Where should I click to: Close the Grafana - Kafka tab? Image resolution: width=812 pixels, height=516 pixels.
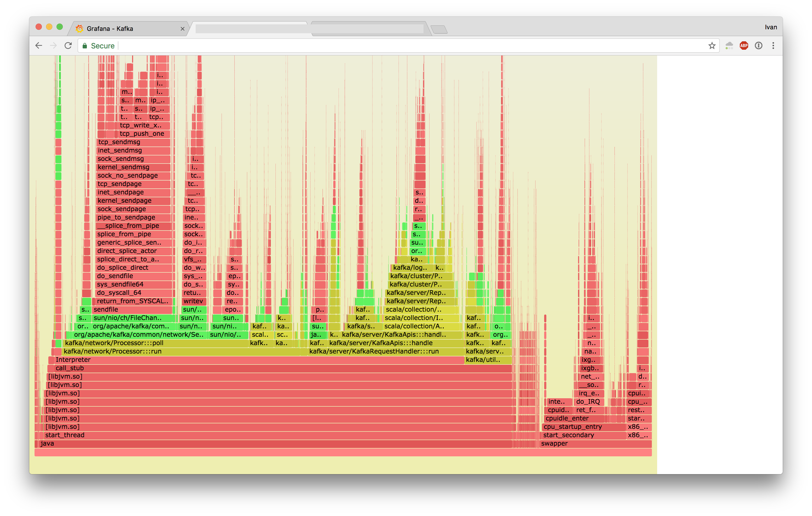tap(182, 29)
